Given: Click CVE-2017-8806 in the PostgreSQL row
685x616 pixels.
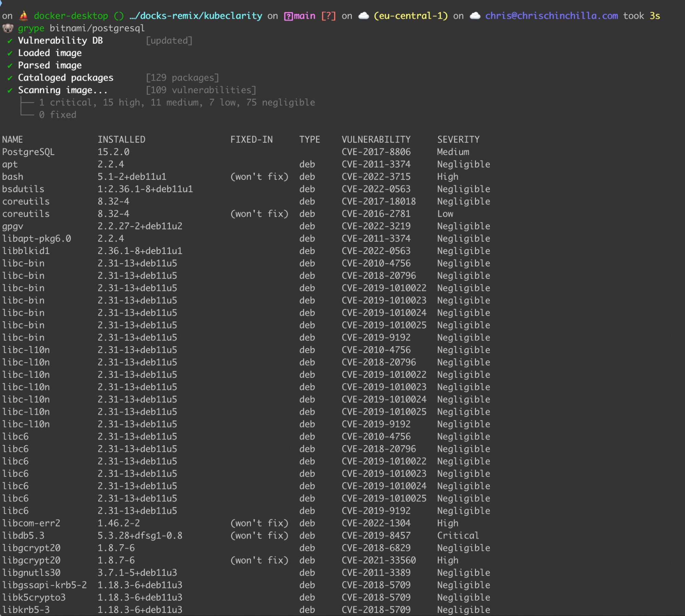Looking at the screenshot, I should [x=376, y=152].
